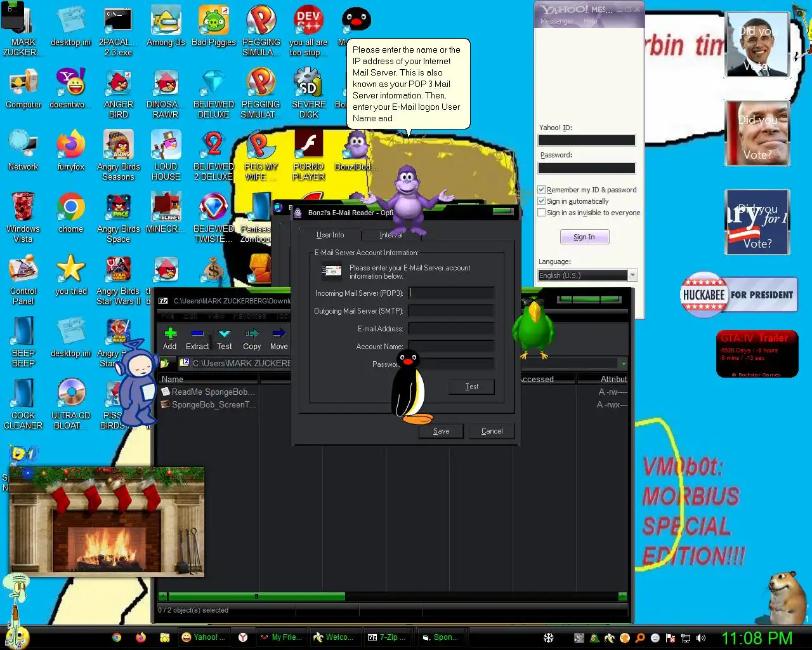Select the BEJEWED 2 DELUXE icon
This screenshot has width=812, height=650.
214,156
